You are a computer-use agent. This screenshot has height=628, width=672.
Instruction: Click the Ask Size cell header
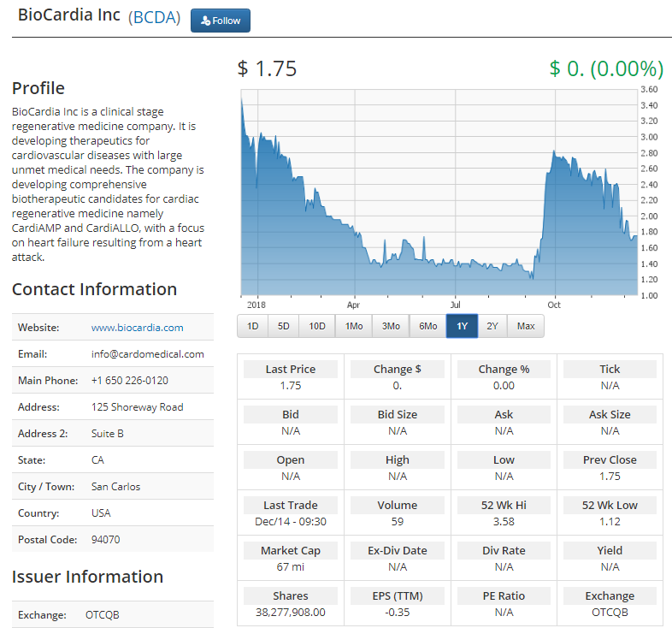pyautogui.click(x=610, y=415)
